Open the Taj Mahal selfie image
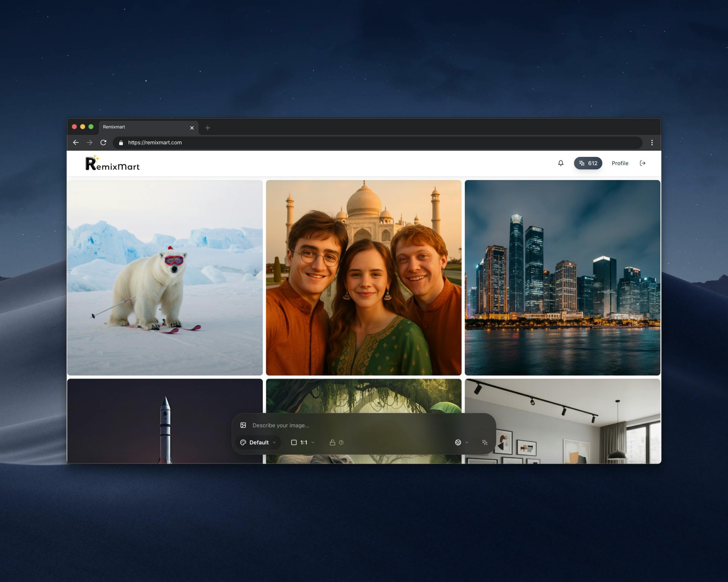This screenshot has height=582, width=728. coord(364,278)
